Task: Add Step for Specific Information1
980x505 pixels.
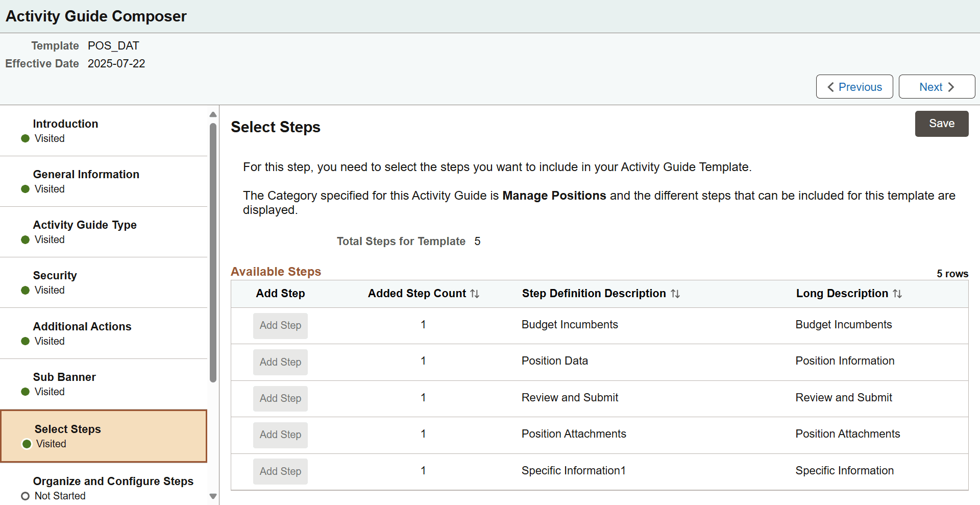Action: coord(280,471)
